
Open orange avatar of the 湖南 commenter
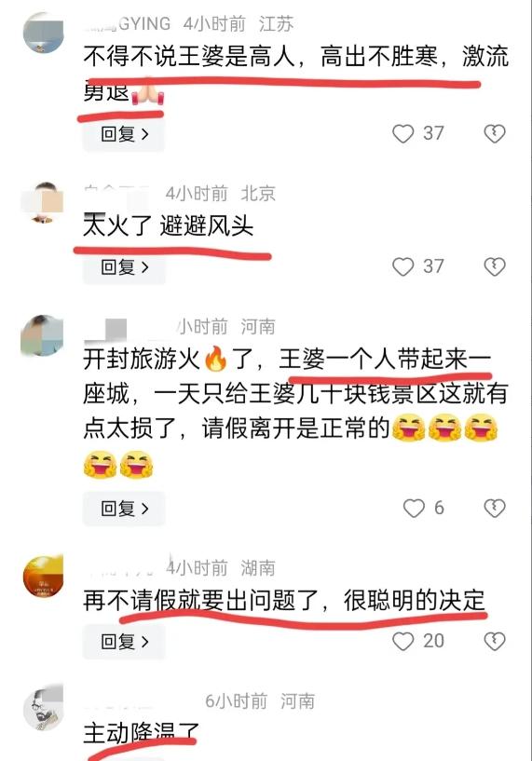coord(44,576)
